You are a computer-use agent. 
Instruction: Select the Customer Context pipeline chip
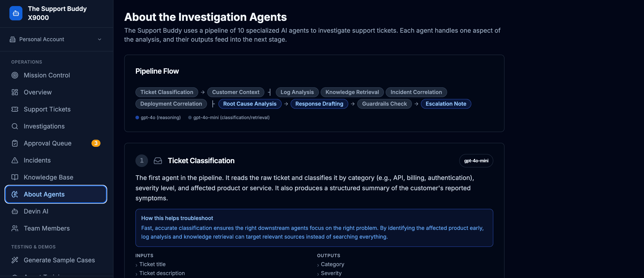[236, 92]
